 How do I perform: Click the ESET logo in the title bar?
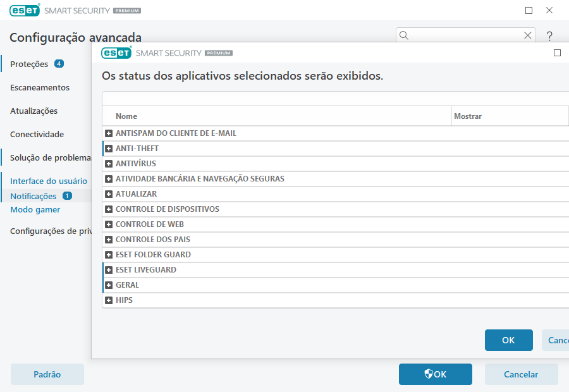pos(24,10)
